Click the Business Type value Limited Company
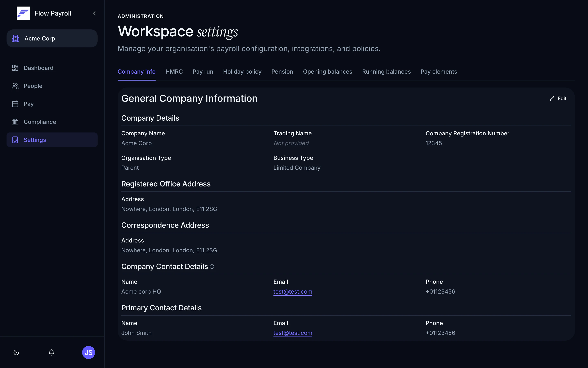This screenshot has height=368, width=588. coord(297,168)
